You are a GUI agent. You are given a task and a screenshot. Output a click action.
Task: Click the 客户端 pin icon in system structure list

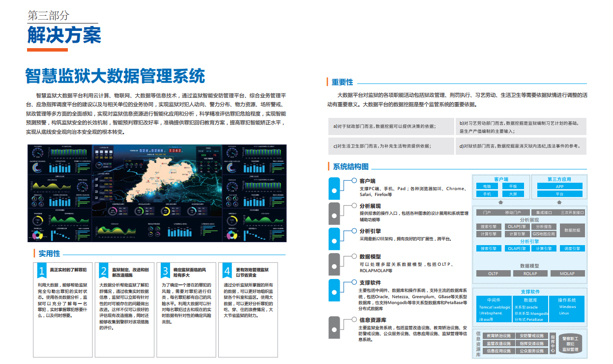pyautogui.click(x=335, y=188)
